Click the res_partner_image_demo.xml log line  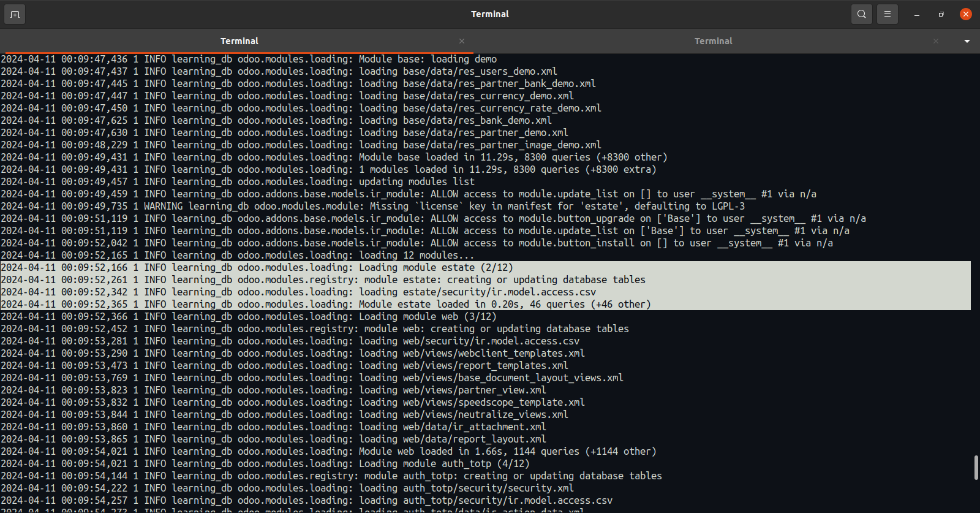pos(301,145)
